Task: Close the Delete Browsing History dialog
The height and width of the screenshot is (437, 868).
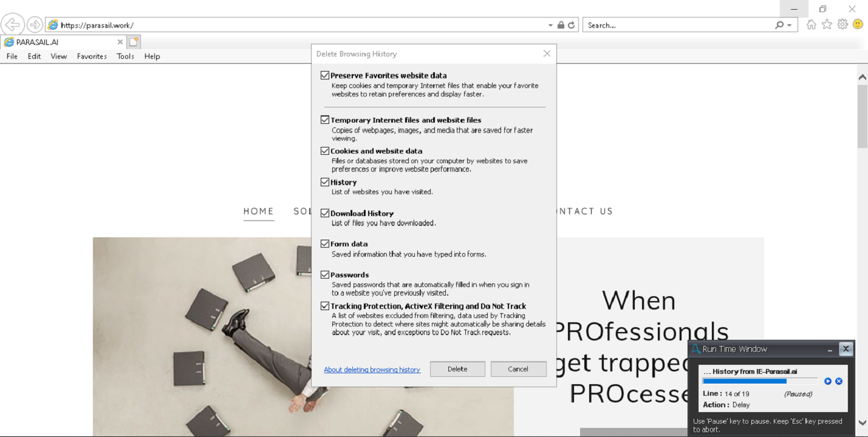Action: [547, 53]
